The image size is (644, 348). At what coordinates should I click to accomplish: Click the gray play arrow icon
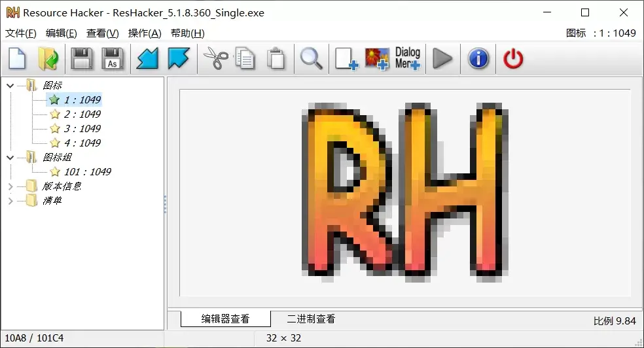pyautogui.click(x=442, y=59)
